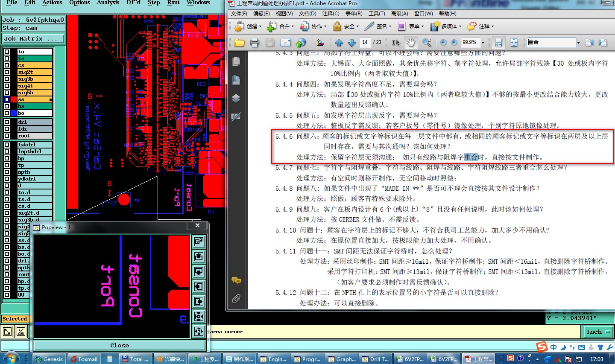615x364 pixels.
Task: Click the Zoom in plus icon
Action: [x=454, y=42]
